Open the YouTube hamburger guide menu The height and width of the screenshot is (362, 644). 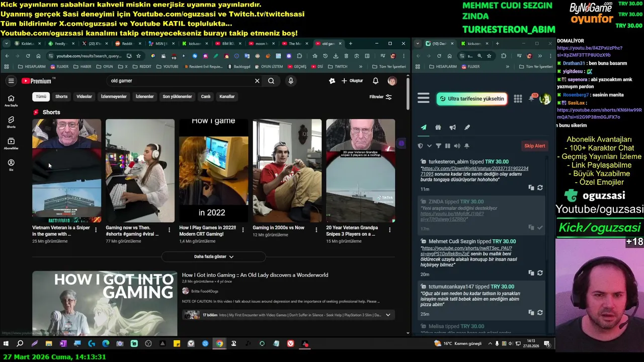click(11, 81)
